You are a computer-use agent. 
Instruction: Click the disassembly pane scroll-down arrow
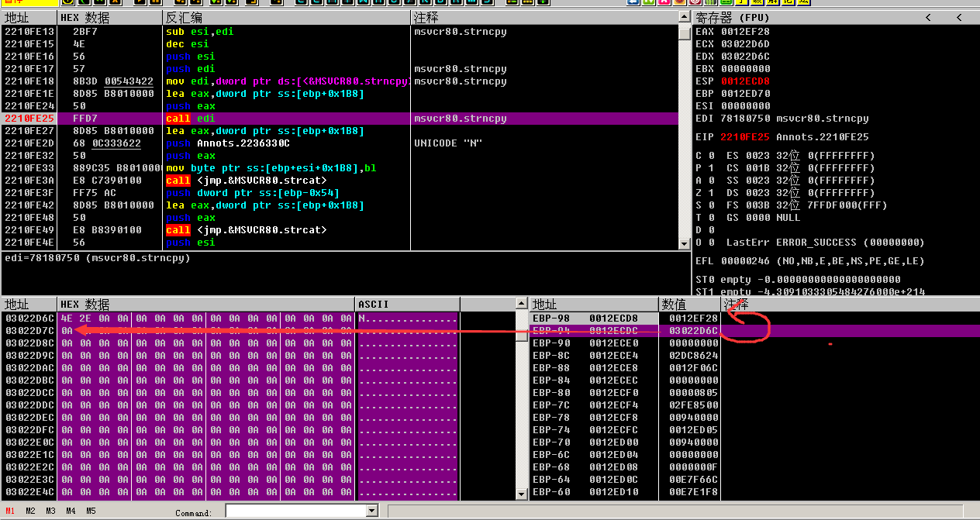(x=684, y=243)
